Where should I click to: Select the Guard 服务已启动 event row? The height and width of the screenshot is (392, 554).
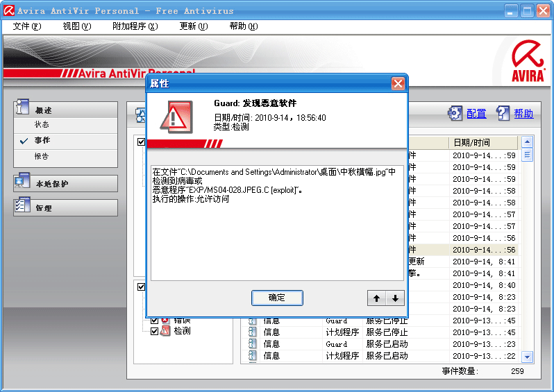[380, 344]
